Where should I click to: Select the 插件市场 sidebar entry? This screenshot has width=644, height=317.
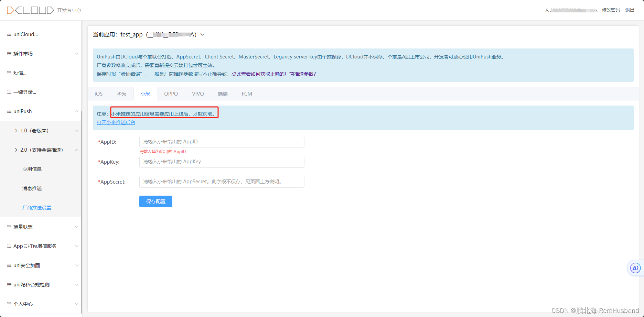[23, 53]
